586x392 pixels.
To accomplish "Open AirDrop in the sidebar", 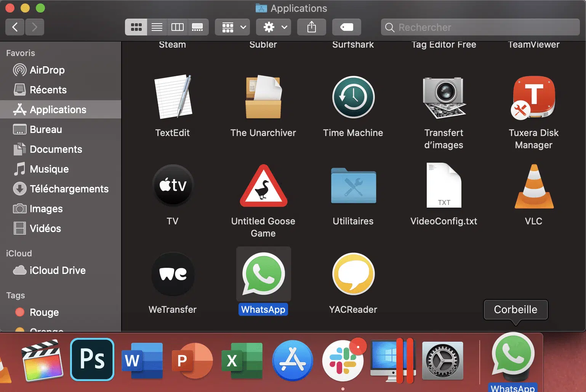I will click(61, 70).
